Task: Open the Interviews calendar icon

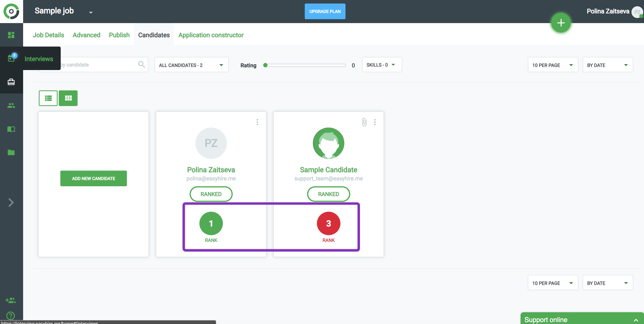Action: pos(11,58)
